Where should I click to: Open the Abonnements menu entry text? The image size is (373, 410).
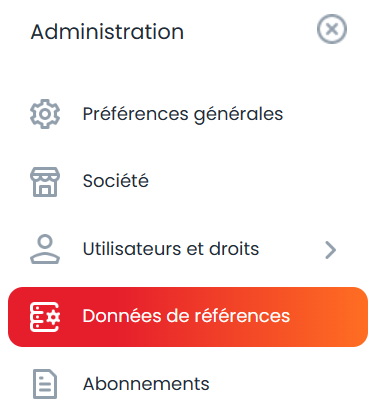(x=146, y=384)
